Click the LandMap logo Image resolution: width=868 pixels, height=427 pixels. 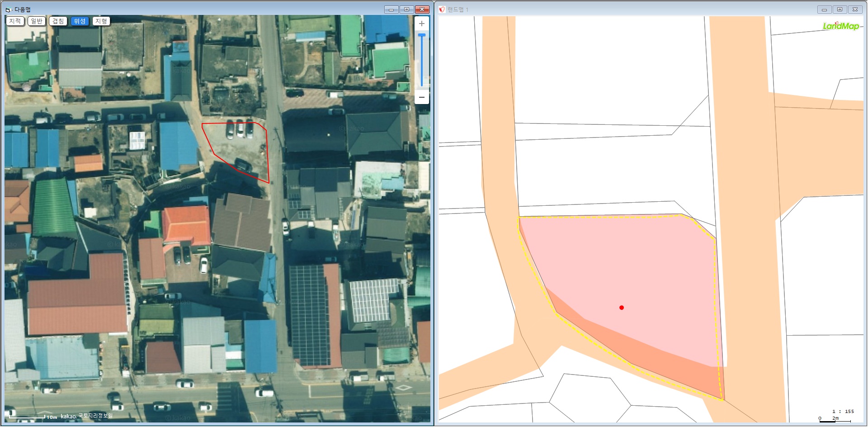[x=840, y=26]
